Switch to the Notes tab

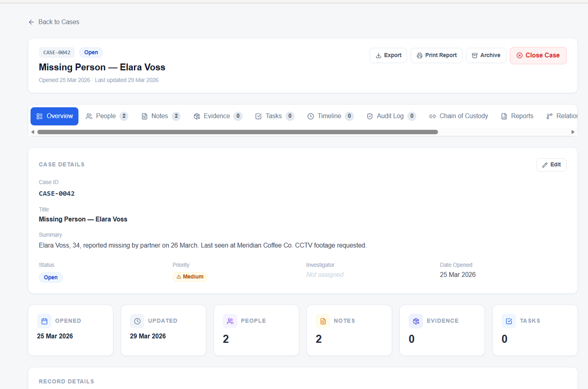click(159, 116)
